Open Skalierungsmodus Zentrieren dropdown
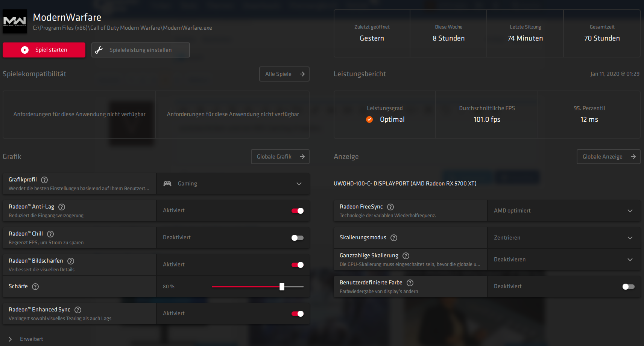644x346 pixels. [x=564, y=238]
